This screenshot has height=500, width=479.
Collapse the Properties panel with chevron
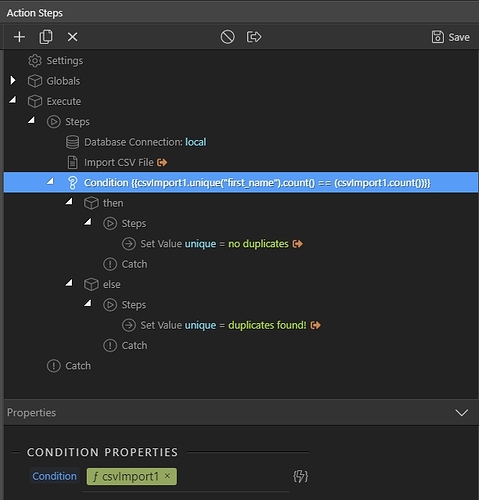[x=462, y=413]
